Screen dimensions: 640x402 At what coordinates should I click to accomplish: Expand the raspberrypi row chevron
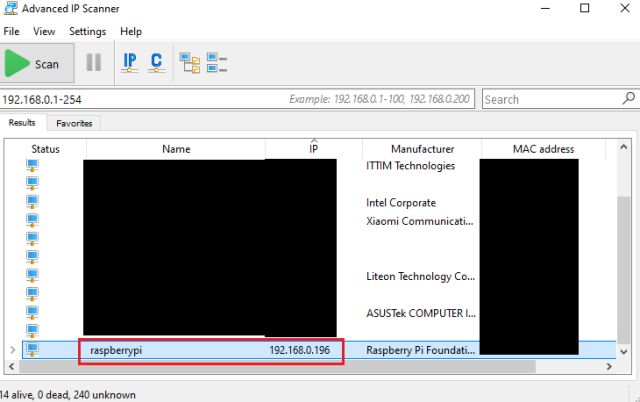pyautogui.click(x=13, y=350)
